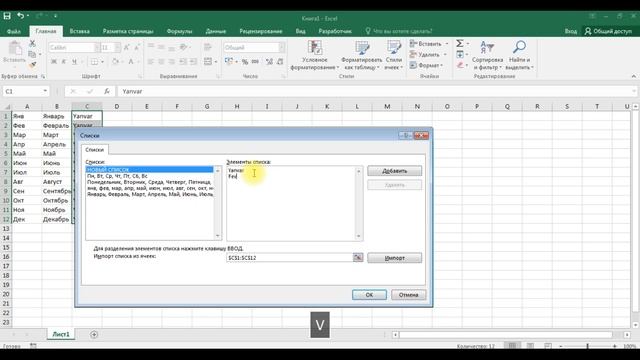Image resolution: width=640 pixels, height=360 pixels.
Task: Select the Format Painter brush icon
Action: tap(33, 64)
